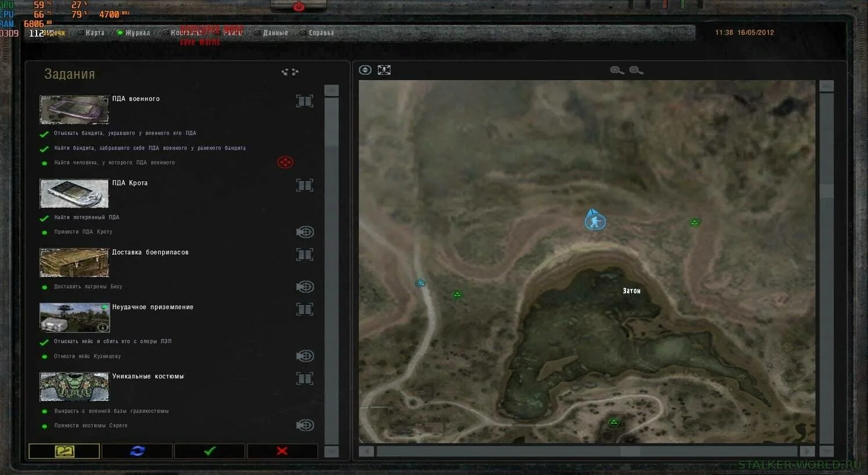
Task: Filter failed tasks with red cross
Action: coord(282,451)
